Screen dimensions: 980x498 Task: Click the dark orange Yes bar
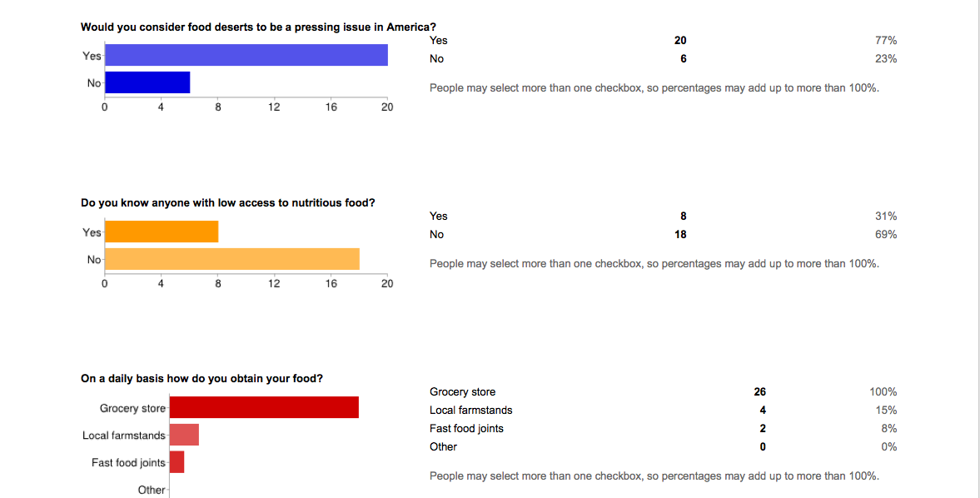point(162,232)
